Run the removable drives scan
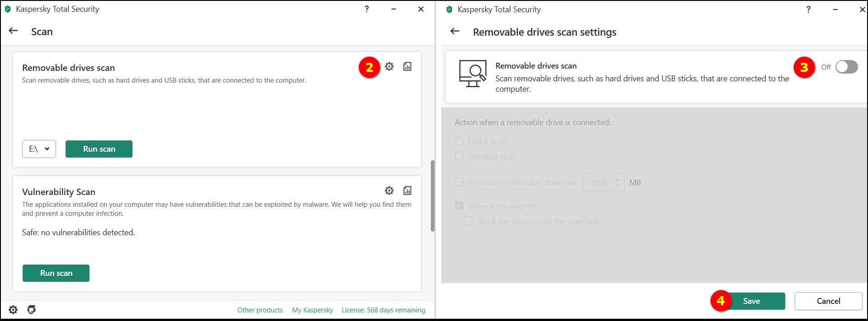Viewport: 868px width, 321px height. [x=99, y=149]
